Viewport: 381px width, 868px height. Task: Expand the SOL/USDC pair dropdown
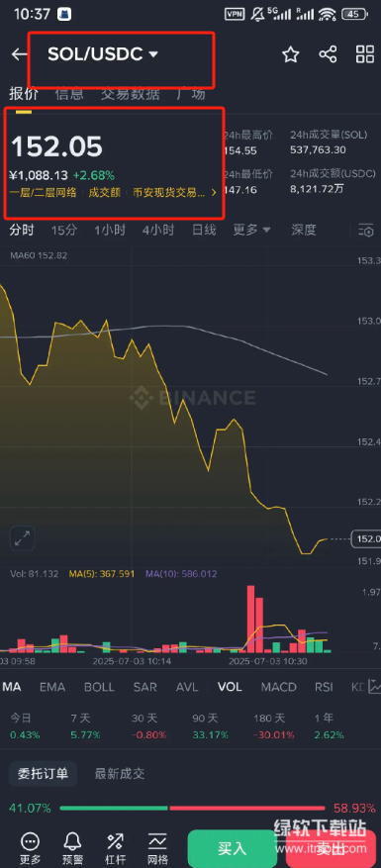point(154,54)
